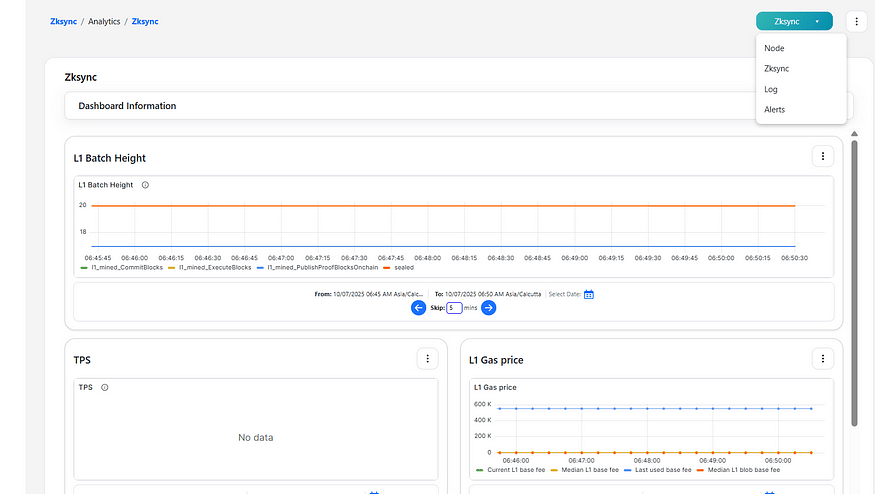Click the scrollbar up arrow
This screenshot has width=875, height=494.
pyautogui.click(x=854, y=134)
